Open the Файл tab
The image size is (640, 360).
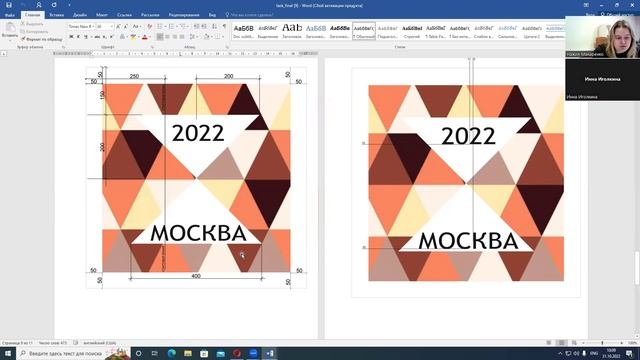[10, 15]
